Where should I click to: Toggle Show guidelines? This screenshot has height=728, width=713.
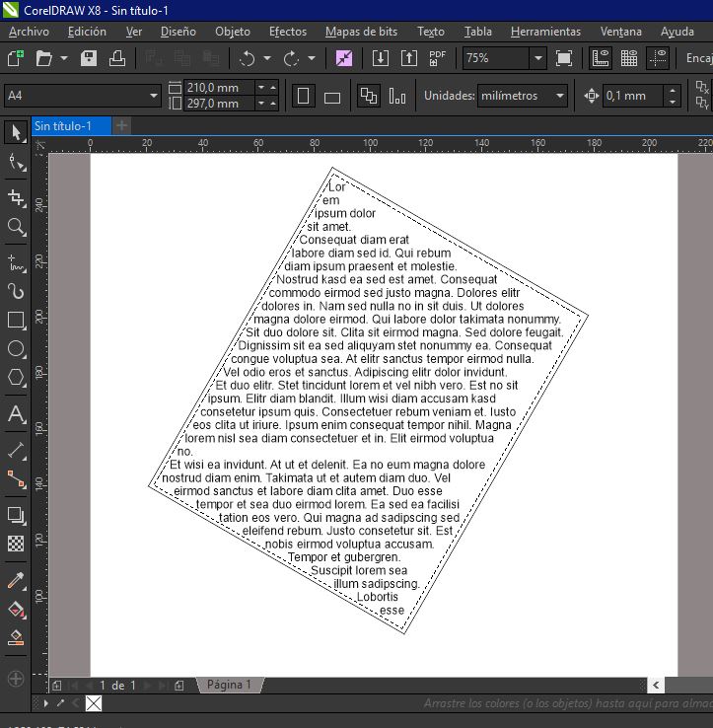point(658,58)
